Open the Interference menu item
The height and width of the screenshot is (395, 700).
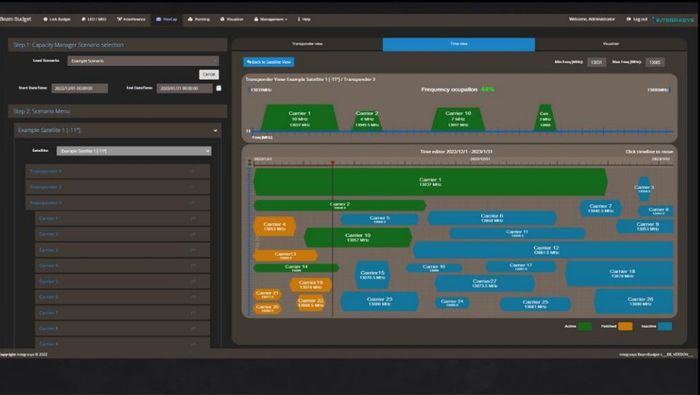click(x=131, y=19)
